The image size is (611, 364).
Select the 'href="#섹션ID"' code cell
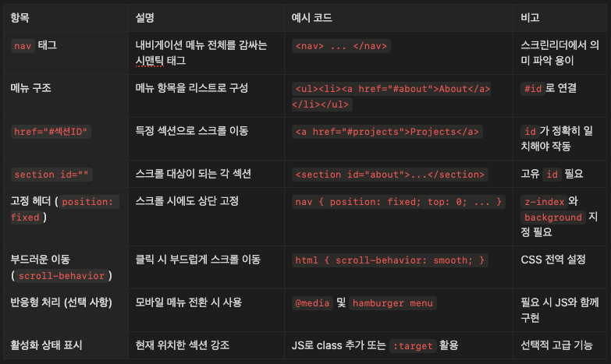coord(51,132)
